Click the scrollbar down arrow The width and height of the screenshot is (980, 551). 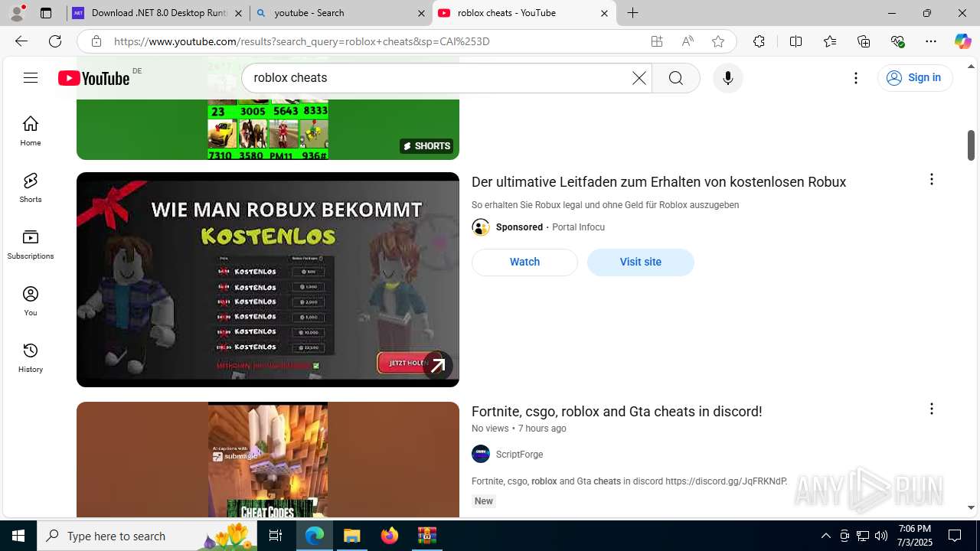point(971,507)
